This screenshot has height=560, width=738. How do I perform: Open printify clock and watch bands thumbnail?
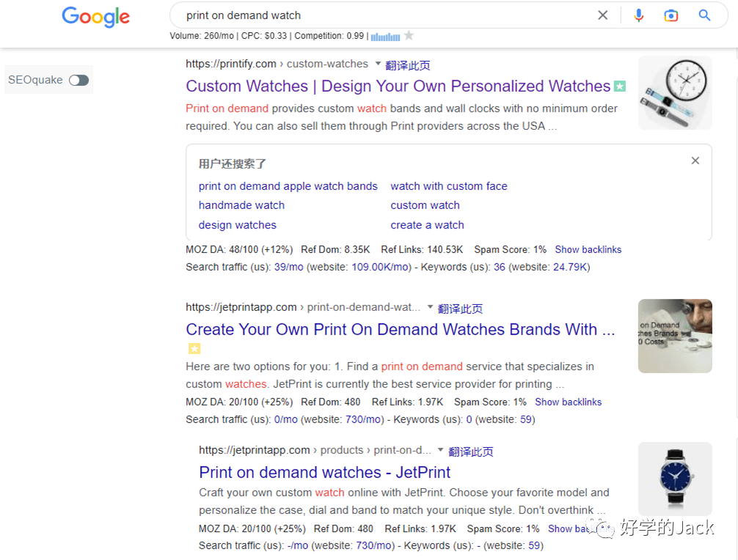click(x=675, y=92)
